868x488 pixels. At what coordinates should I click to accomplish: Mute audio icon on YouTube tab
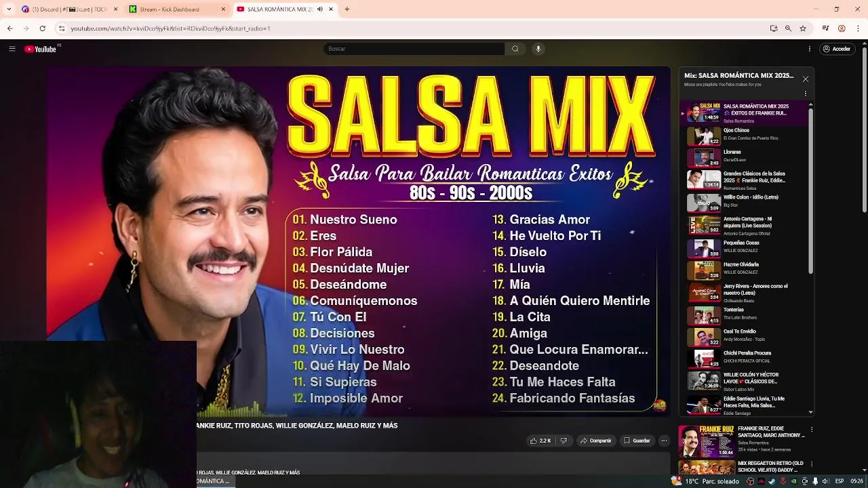click(320, 9)
